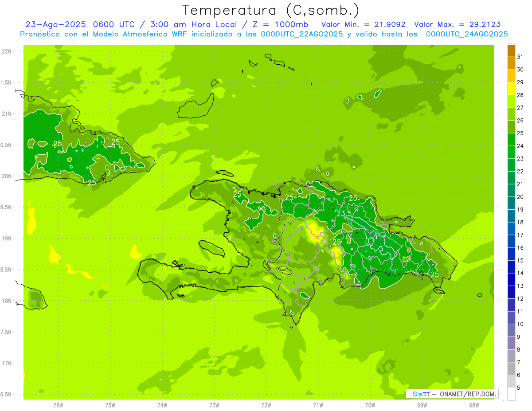
Task: Click the "23.5" contour label on map
Action: pos(344,213)
